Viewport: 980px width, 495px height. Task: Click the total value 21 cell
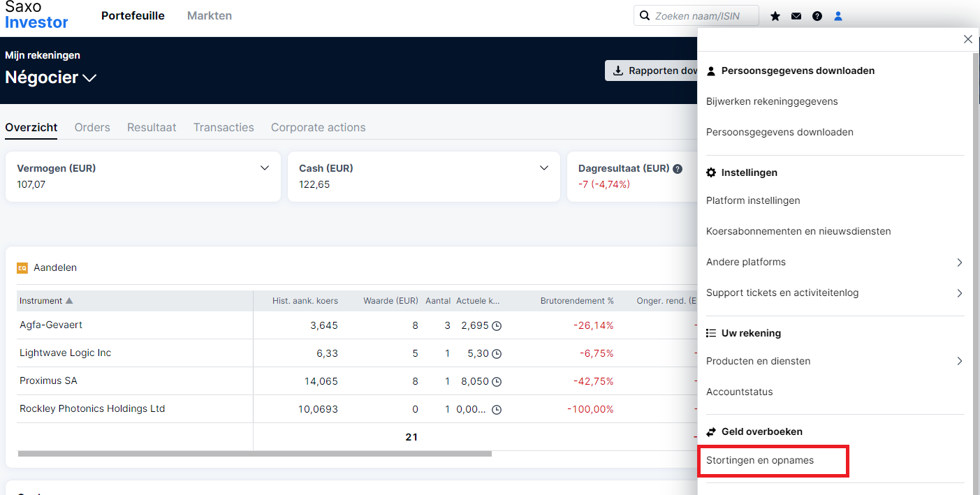pyautogui.click(x=411, y=437)
